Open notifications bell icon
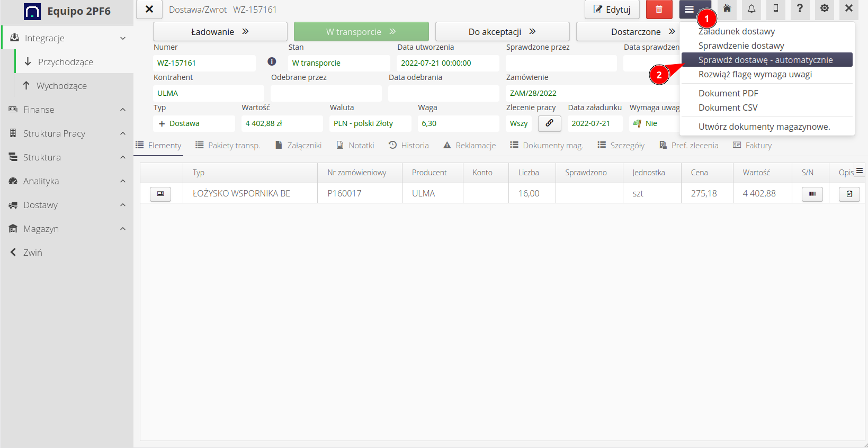 click(751, 8)
